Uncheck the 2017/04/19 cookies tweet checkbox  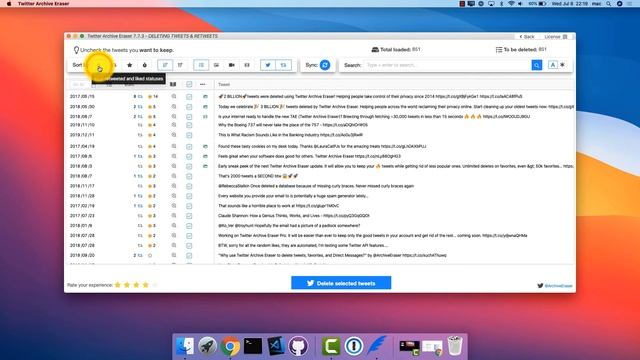click(x=189, y=146)
